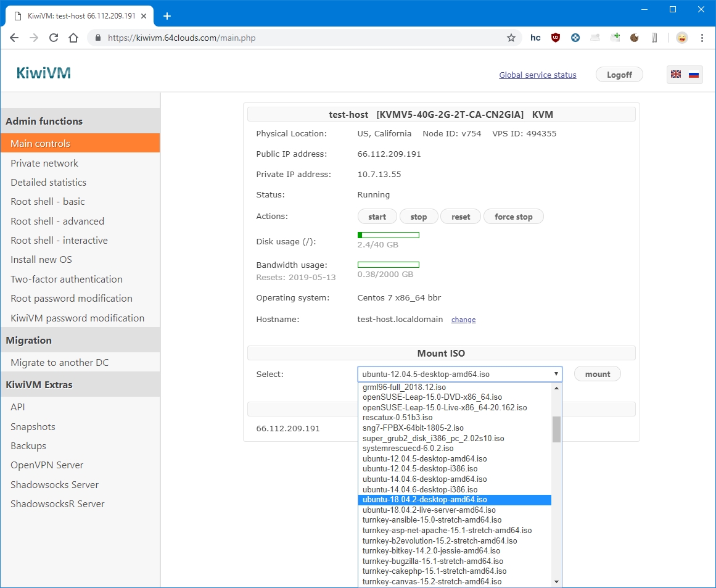This screenshot has width=716, height=588.
Task: Go to browser home page icon
Action: tap(73, 38)
